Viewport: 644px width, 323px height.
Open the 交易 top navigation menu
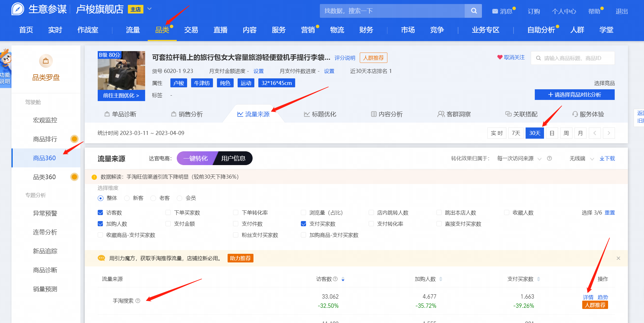(x=191, y=30)
